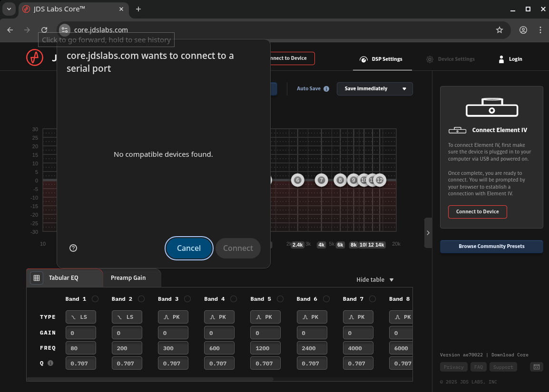Cancel the serial port dialog
549x392 pixels.
(x=189, y=249)
